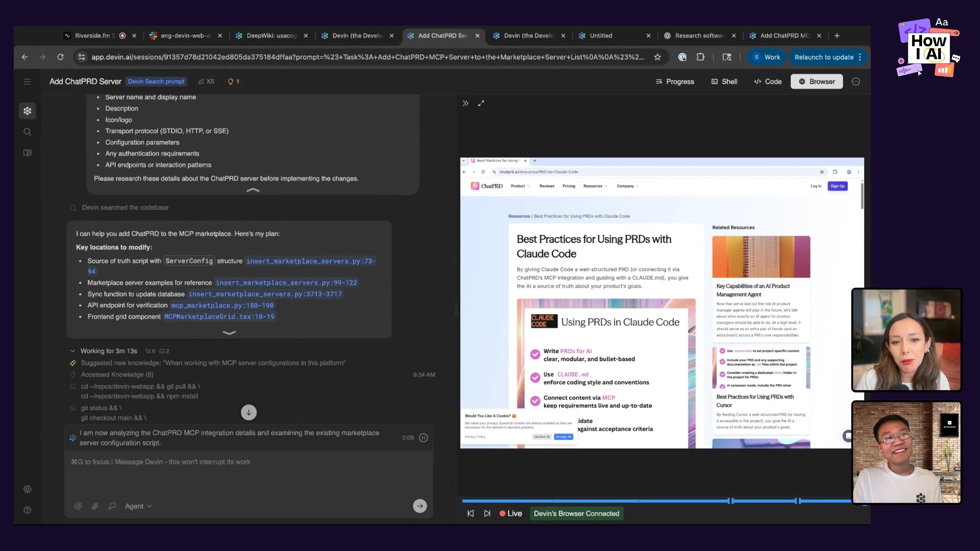
Task: Switch to the Code tab
Action: (768, 82)
